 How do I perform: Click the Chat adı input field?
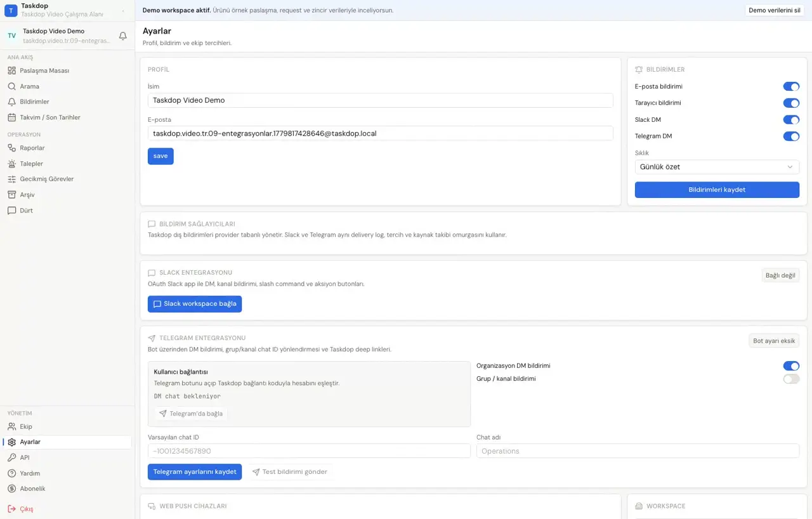click(x=638, y=451)
